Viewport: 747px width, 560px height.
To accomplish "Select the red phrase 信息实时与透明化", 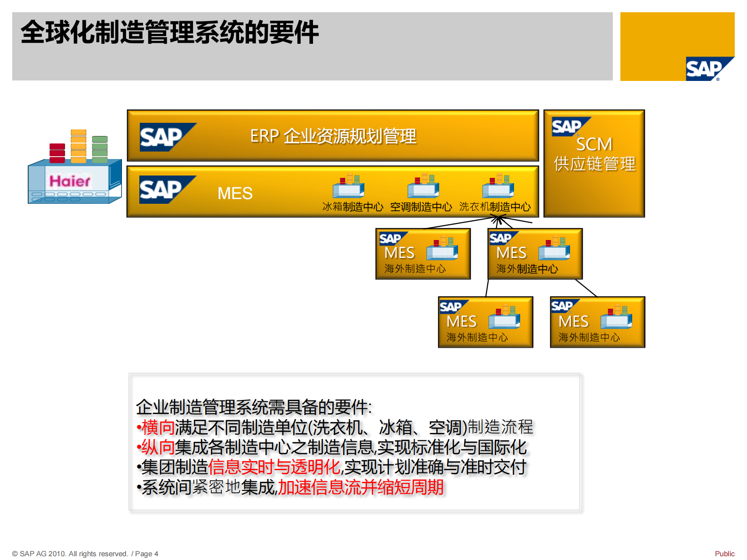I will (x=274, y=467).
